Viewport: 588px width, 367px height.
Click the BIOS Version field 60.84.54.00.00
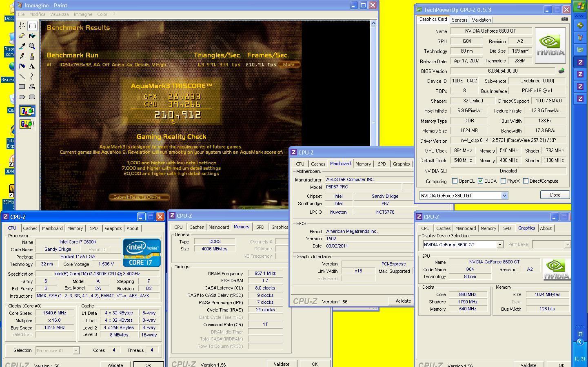(503, 71)
